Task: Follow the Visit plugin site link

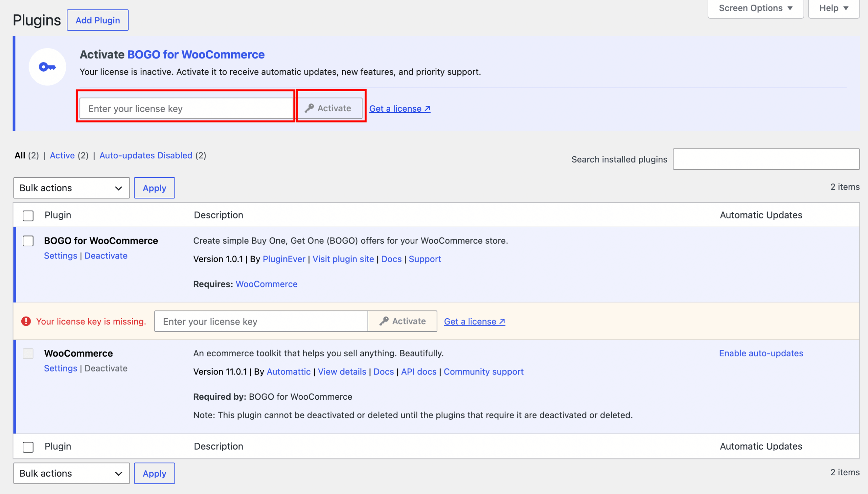Action: (x=343, y=259)
